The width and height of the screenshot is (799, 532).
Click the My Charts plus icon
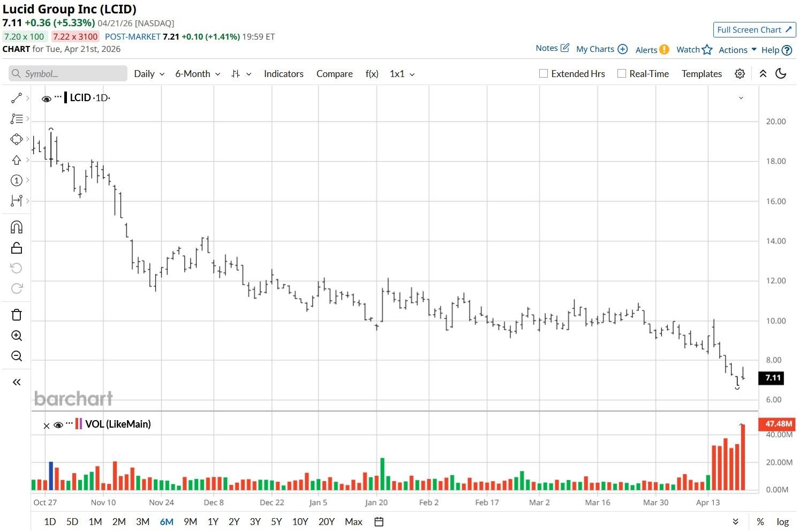point(622,49)
